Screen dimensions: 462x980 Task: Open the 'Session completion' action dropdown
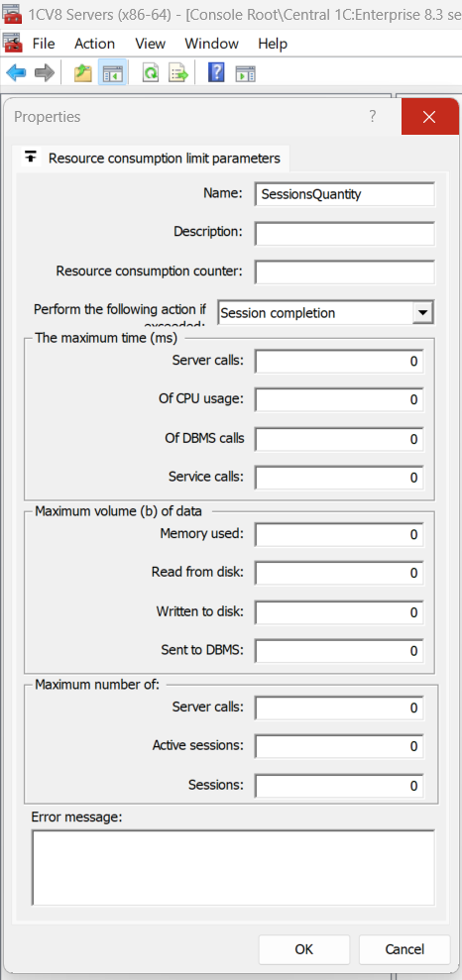pos(423,312)
